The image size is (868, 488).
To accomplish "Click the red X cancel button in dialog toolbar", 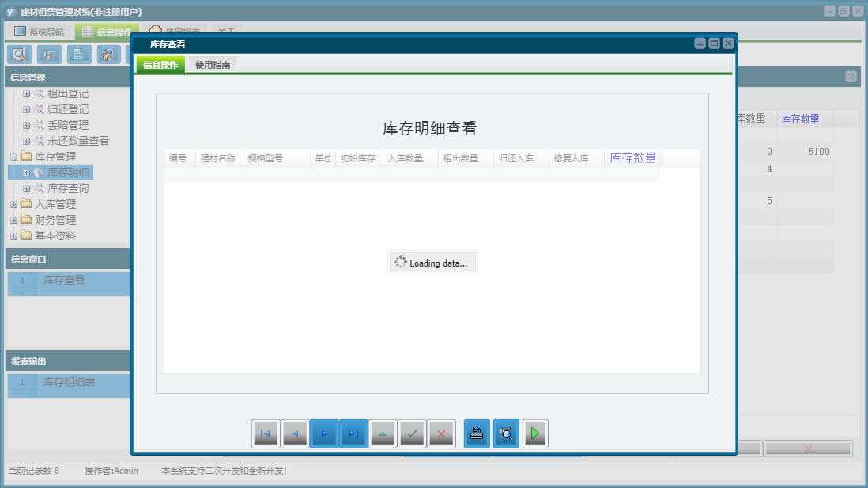I will click(441, 433).
